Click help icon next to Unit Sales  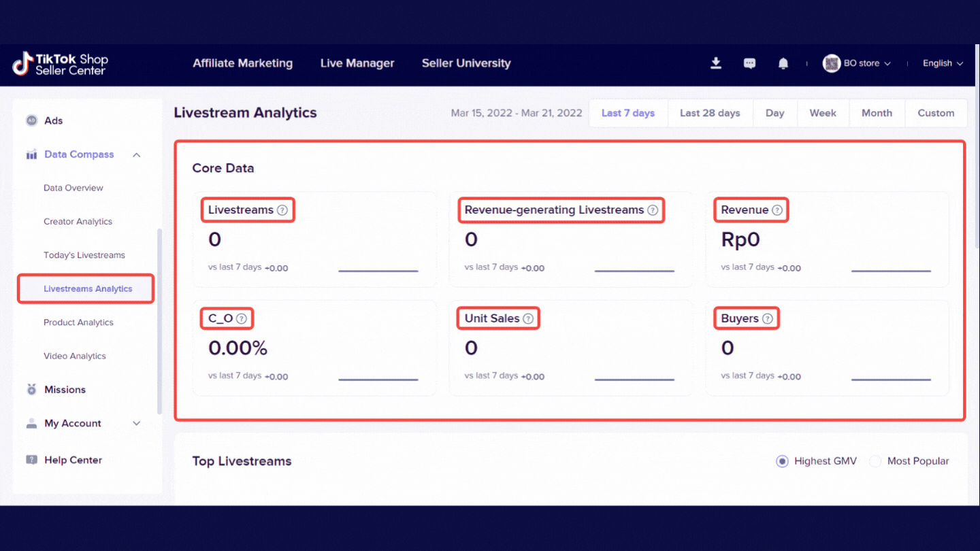(x=529, y=318)
